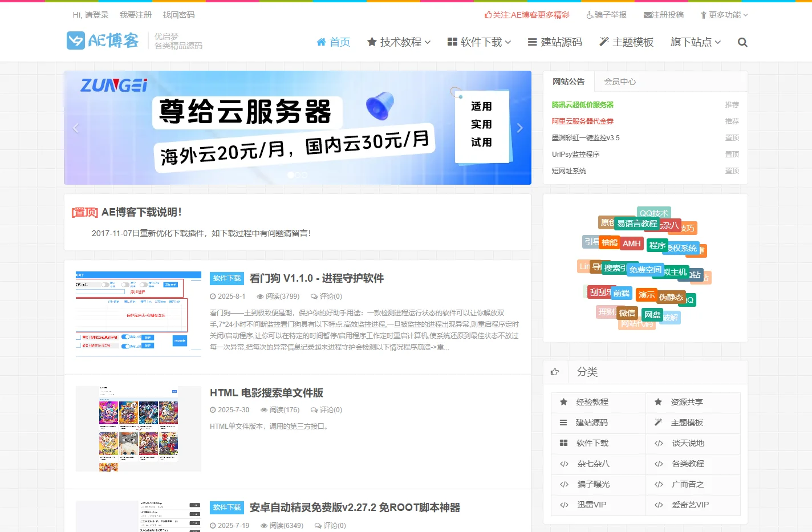Open 软件下载 category with grid icon
Screen dimensions: 812x532
click(x=598, y=444)
